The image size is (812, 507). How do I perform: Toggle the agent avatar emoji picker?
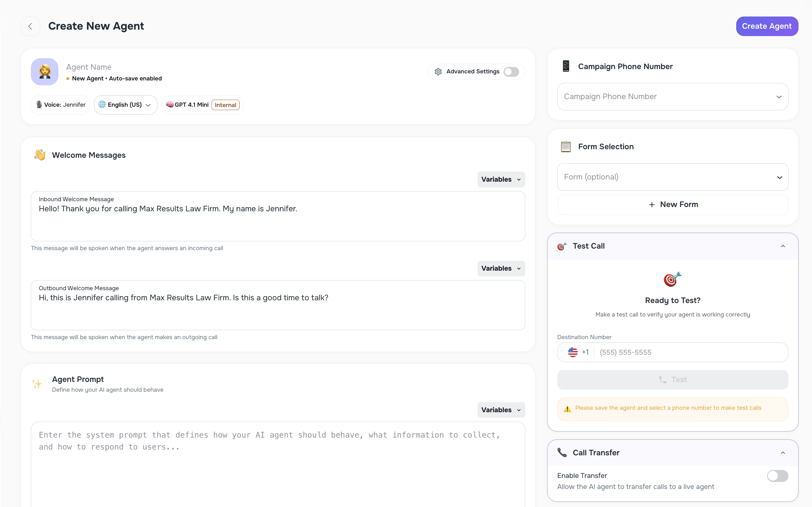point(44,72)
